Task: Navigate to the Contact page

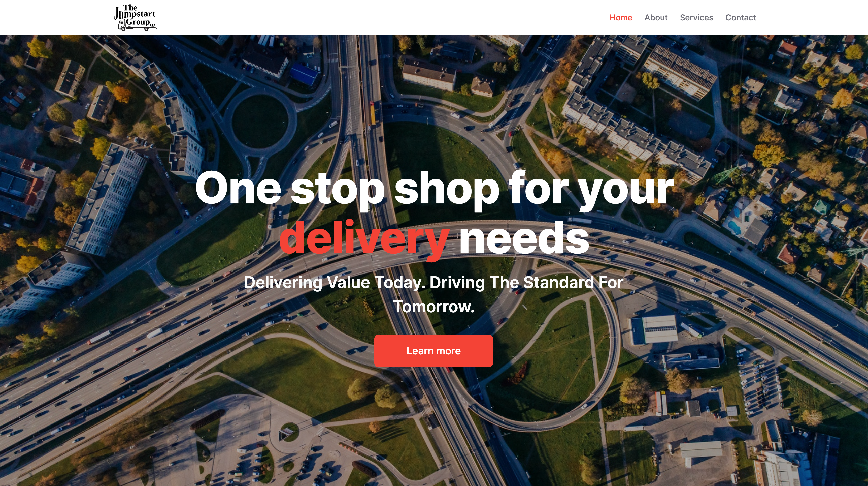Action: pyautogui.click(x=740, y=18)
